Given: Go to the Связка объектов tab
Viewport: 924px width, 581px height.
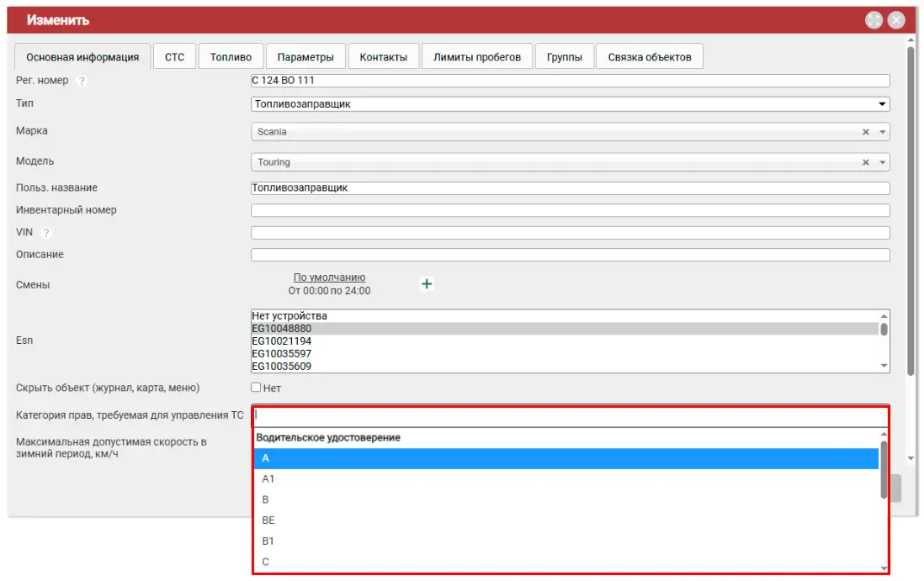Looking at the screenshot, I should tap(649, 57).
